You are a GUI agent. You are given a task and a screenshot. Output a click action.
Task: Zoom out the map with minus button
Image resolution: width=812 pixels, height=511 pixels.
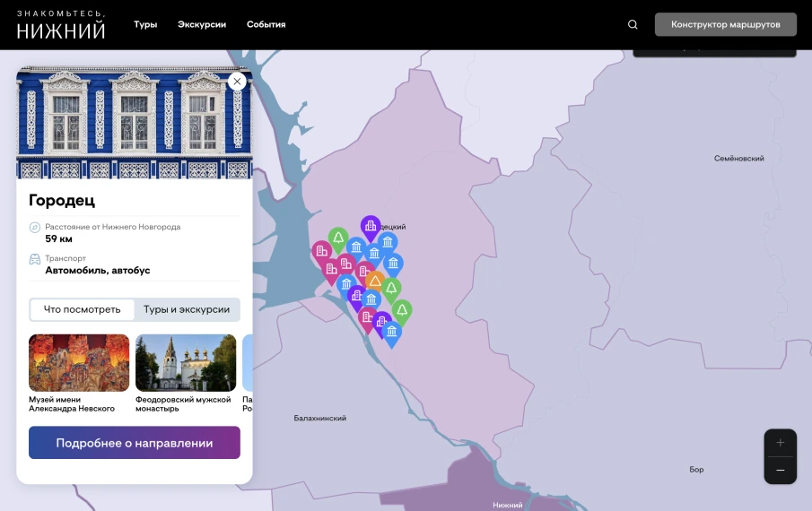(x=780, y=470)
